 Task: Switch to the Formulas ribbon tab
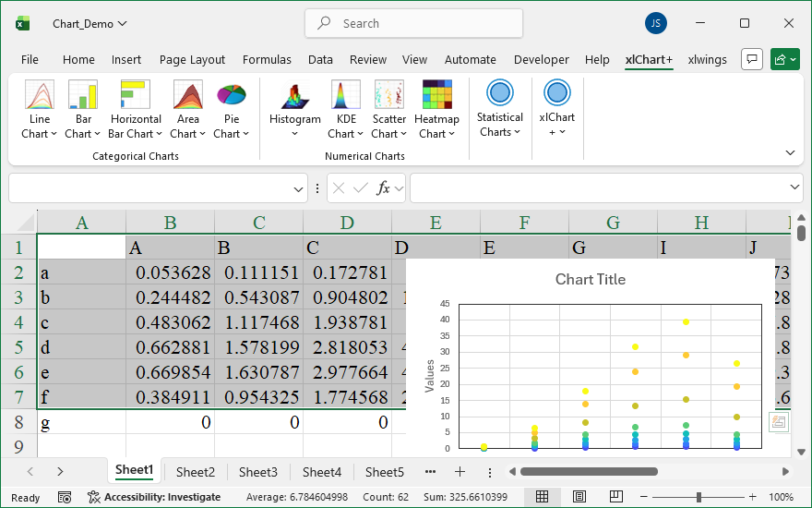point(267,60)
